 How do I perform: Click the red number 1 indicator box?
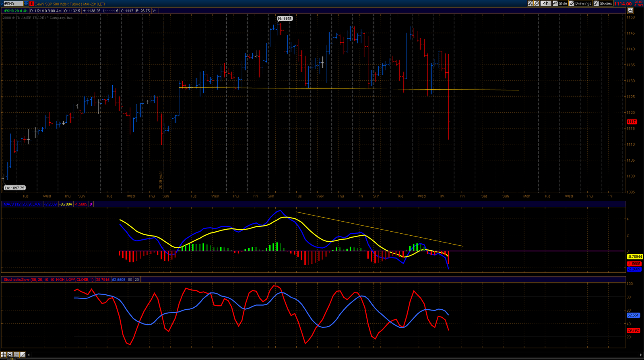click(x=31, y=4)
